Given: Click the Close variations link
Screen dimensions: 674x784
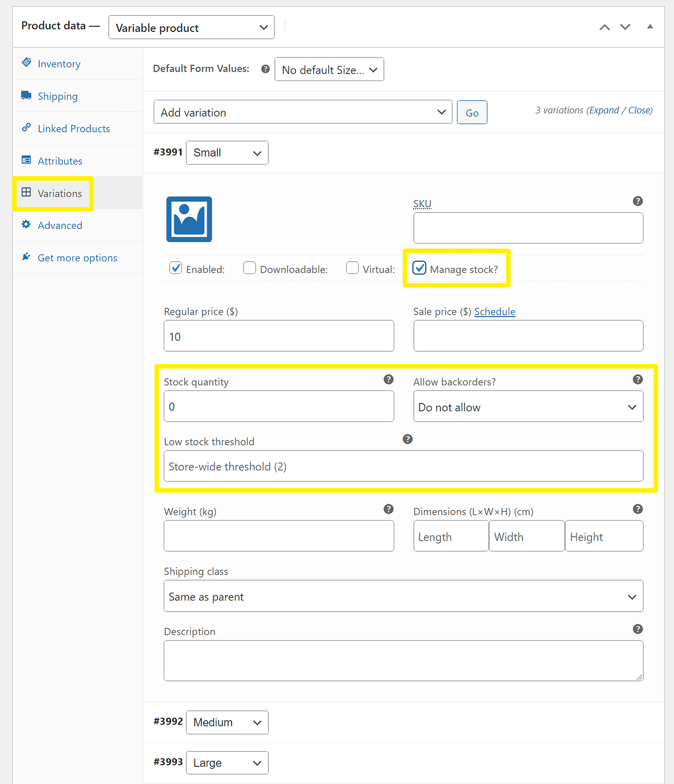Looking at the screenshot, I should coord(640,110).
